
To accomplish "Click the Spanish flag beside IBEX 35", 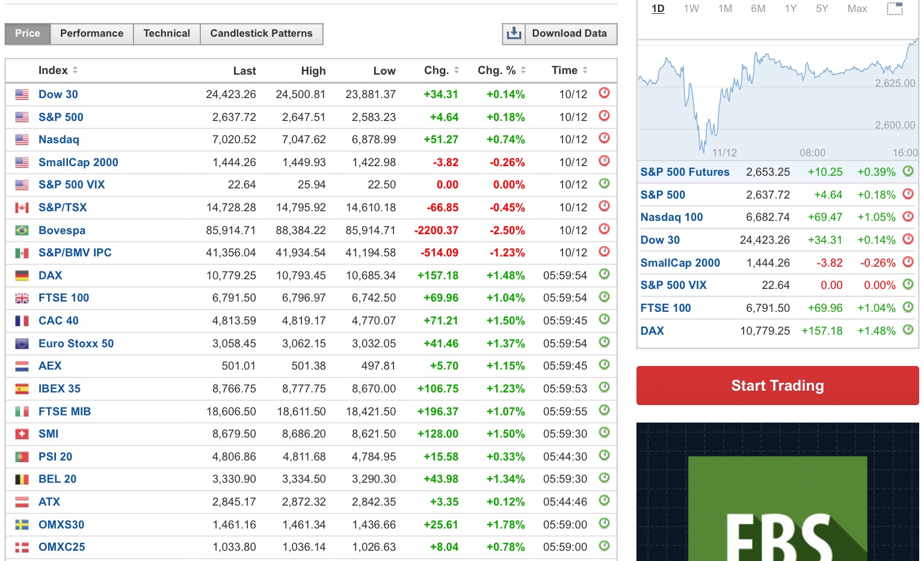I will [22, 389].
